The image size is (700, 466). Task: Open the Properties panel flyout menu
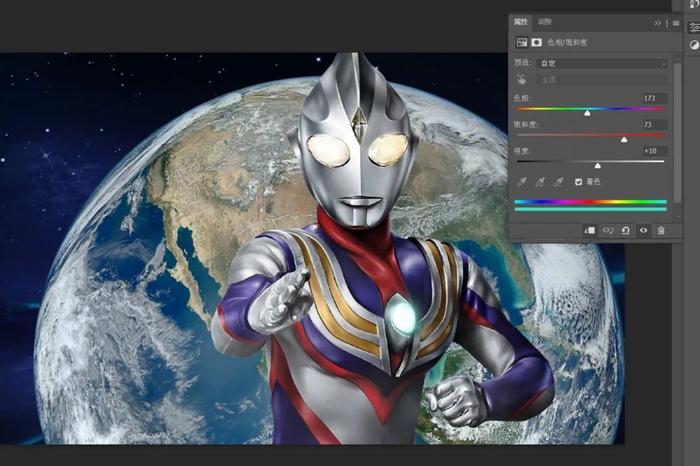pos(676,23)
